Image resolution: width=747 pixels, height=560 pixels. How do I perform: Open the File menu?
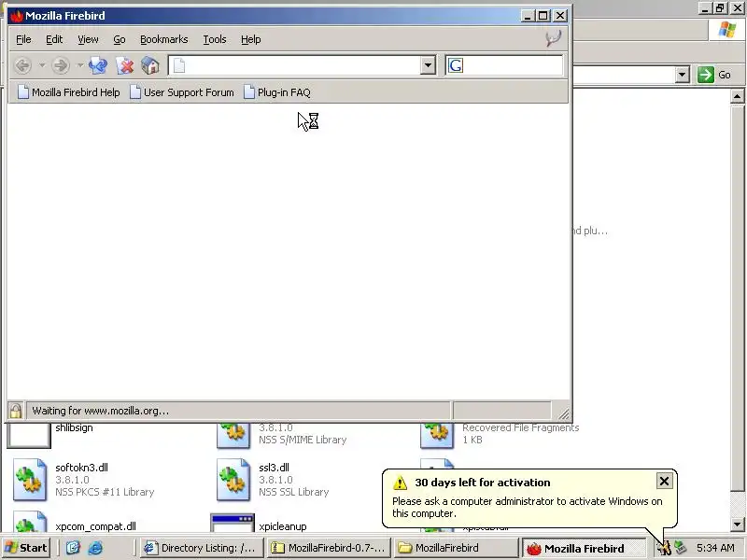tap(23, 39)
